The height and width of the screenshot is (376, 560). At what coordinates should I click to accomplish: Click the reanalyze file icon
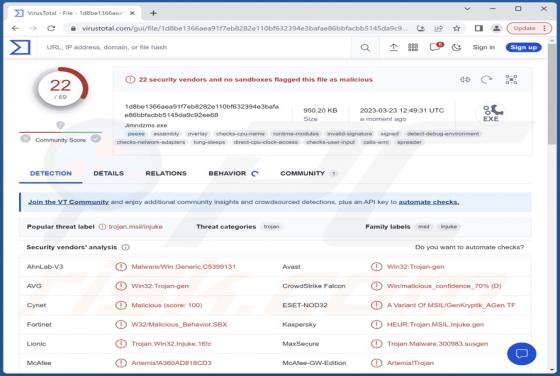[486, 80]
